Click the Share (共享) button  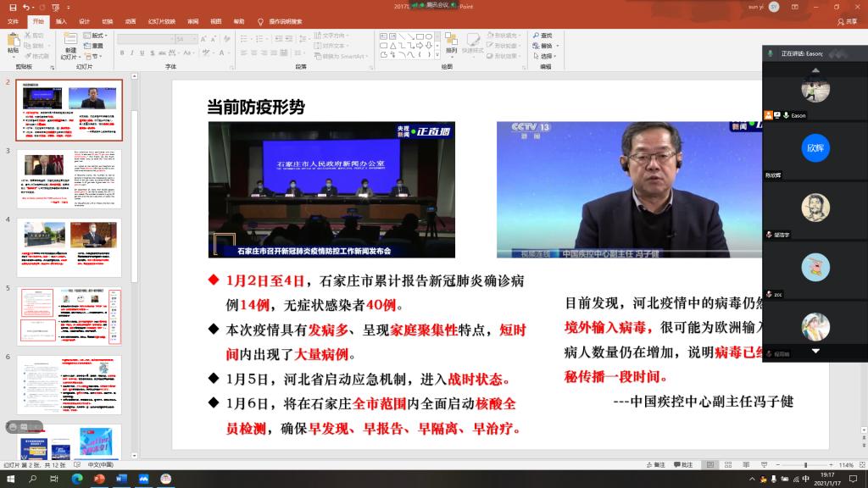pos(847,21)
